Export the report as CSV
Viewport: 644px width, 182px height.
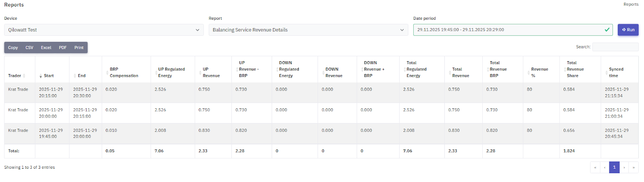click(29, 48)
